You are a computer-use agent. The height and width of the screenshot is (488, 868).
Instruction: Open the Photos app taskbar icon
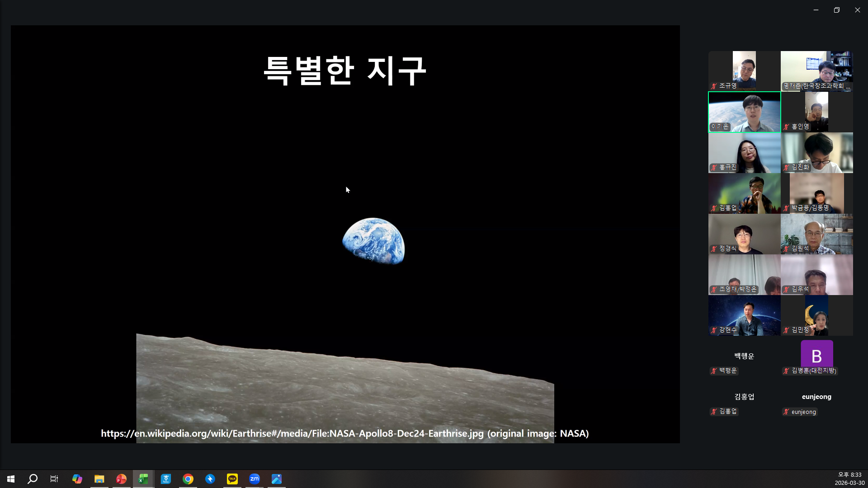277,479
